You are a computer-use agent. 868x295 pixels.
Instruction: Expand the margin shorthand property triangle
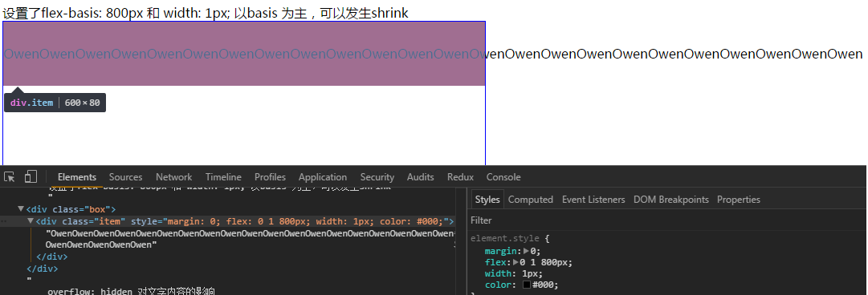click(526, 251)
